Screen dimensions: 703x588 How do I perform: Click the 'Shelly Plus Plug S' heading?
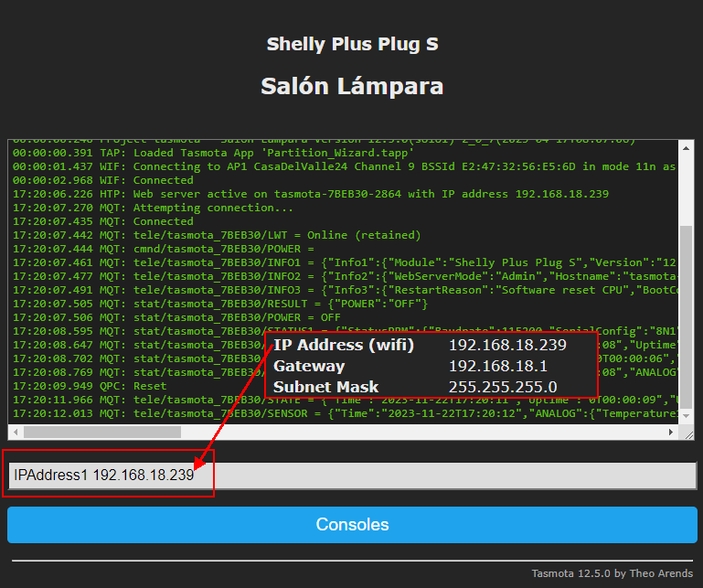[x=352, y=44]
